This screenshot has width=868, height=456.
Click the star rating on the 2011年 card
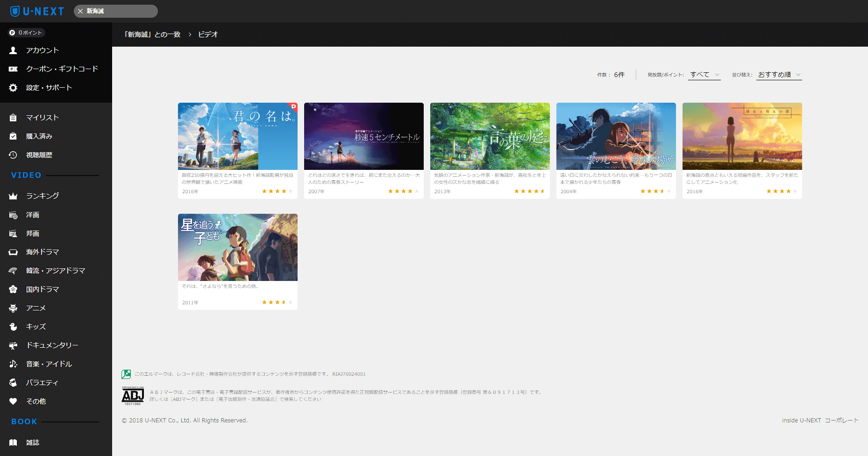pyautogui.click(x=277, y=302)
